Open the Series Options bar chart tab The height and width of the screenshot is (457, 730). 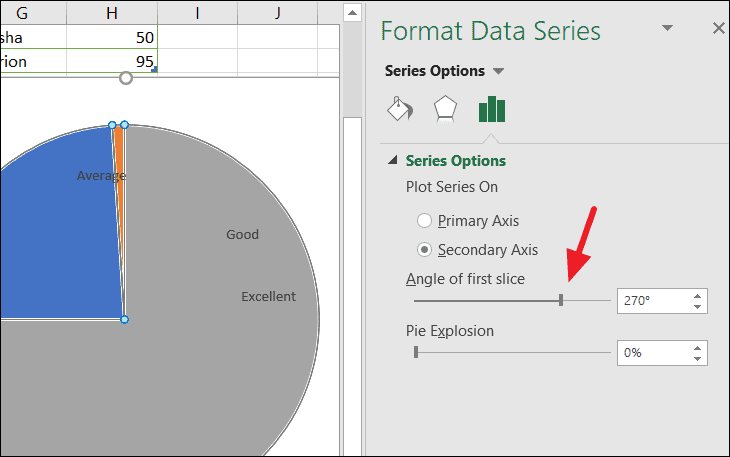492,109
